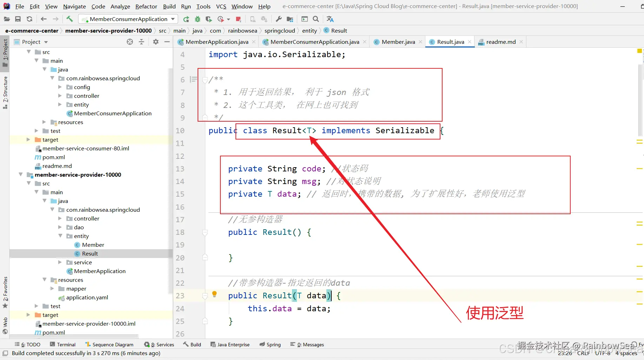Image resolution: width=644 pixels, height=360 pixels.
Task: Build the project with the hammer icon
Action: coord(69,19)
